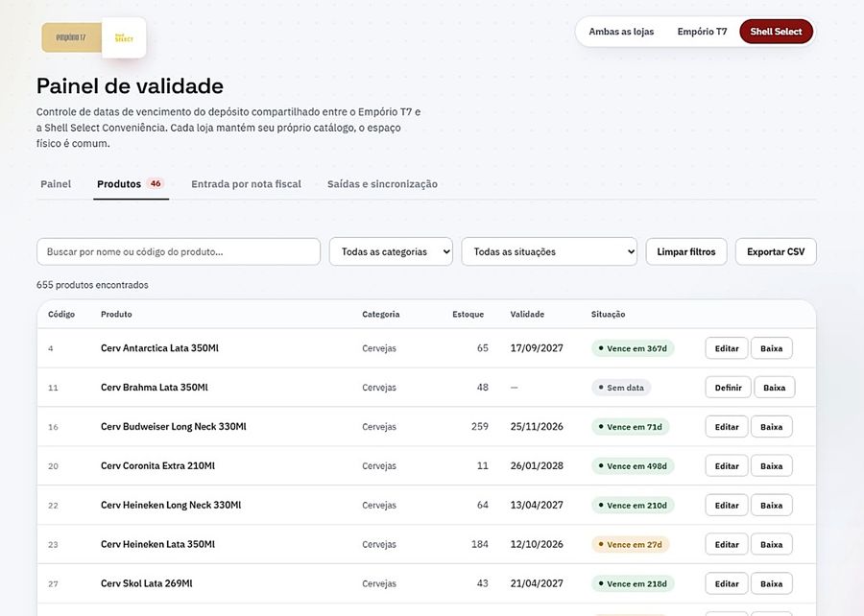Viewport: 864px width, 616px height.
Task: Click Baixa for Cerv Heineken Long Neck
Action: tap(772, 505)
